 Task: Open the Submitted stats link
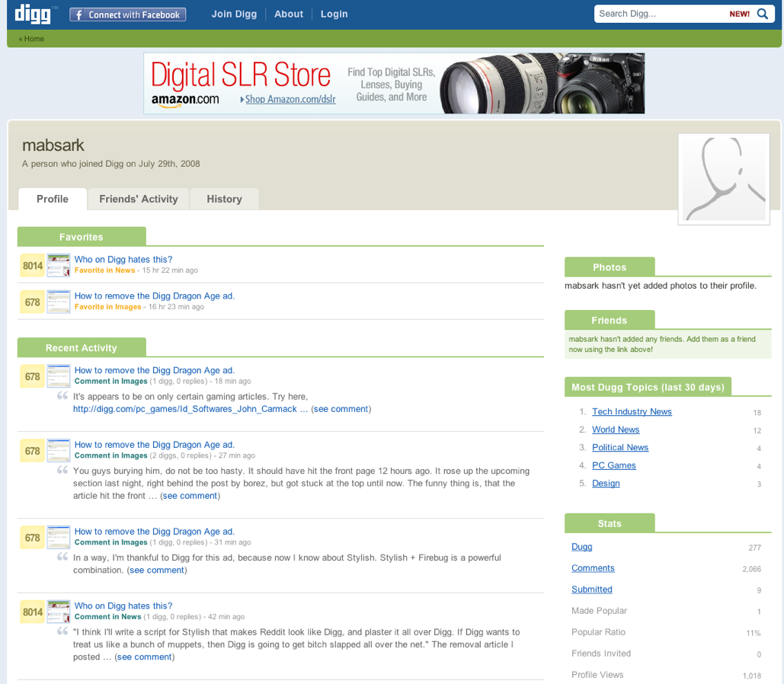tap(591, 590)
